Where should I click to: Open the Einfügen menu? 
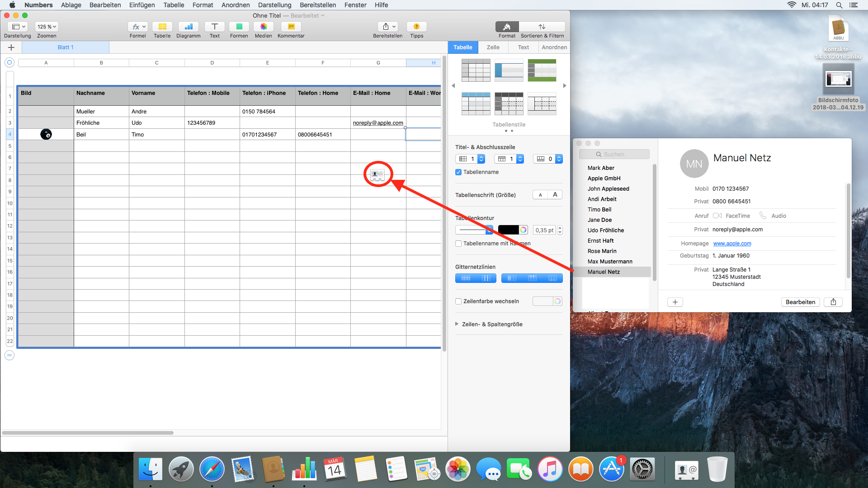click(142, 5)
